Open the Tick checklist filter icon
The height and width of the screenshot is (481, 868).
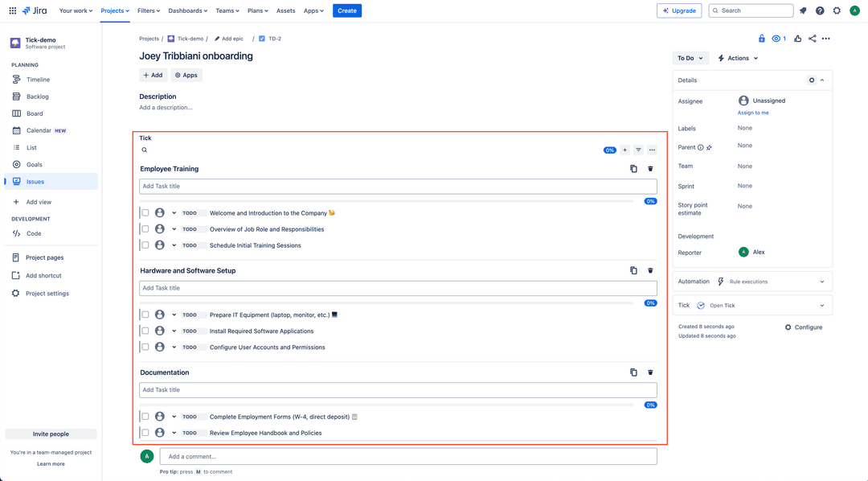tap(638, 150)
